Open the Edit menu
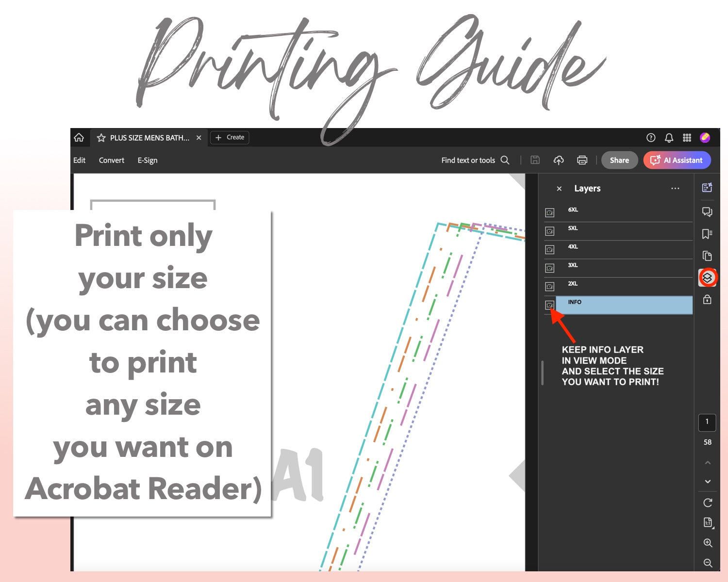 pyautogui.click(x=79, y=160)
